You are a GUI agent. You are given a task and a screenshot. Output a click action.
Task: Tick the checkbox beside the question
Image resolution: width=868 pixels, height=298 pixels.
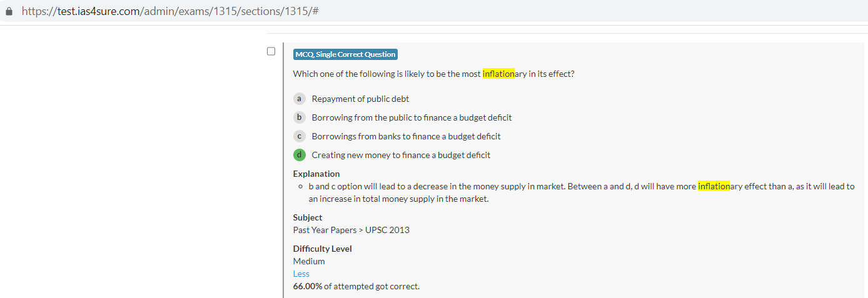271,51
